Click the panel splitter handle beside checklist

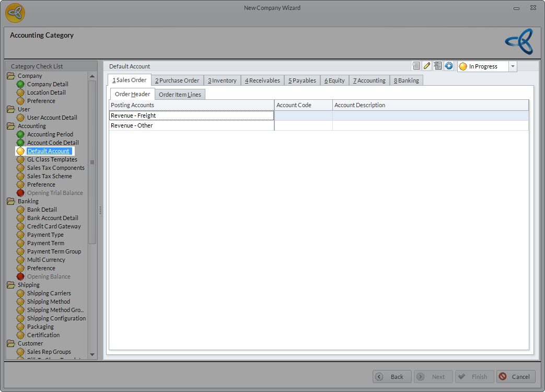pos(100,210)
